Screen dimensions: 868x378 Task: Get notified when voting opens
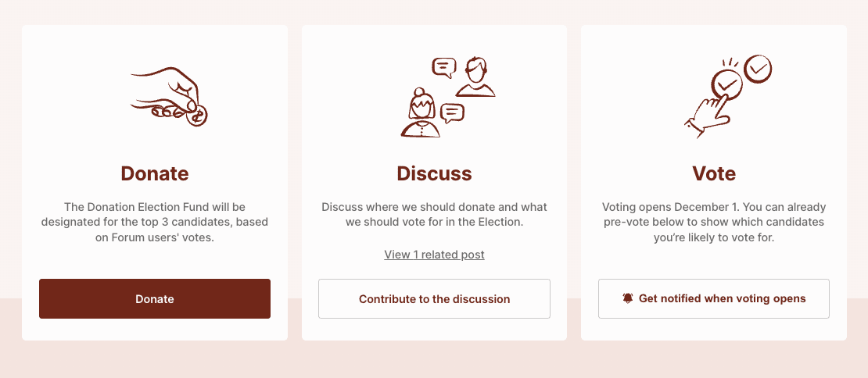(x=714, y=298)
